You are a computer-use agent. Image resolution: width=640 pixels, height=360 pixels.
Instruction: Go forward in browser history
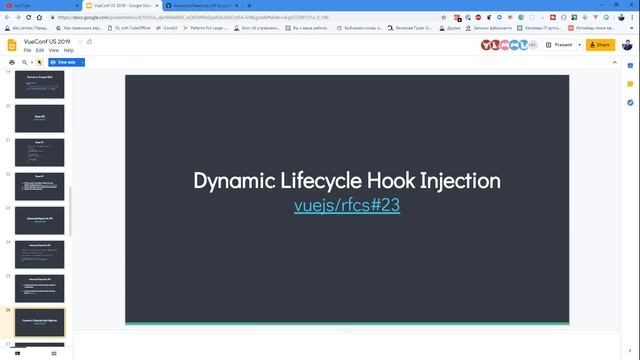coord(18,17)
